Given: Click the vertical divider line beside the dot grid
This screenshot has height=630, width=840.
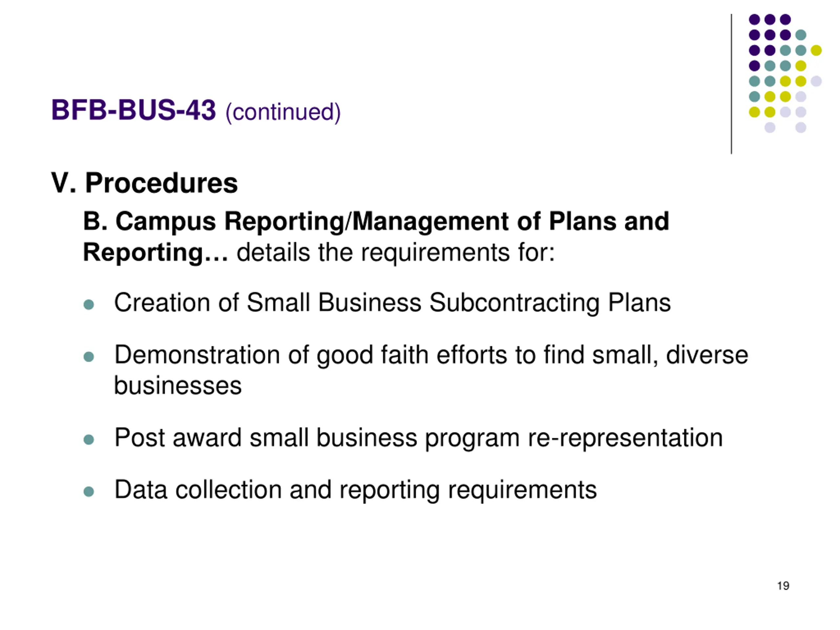Looking at the screenshot, I should (x=731, y=84).
